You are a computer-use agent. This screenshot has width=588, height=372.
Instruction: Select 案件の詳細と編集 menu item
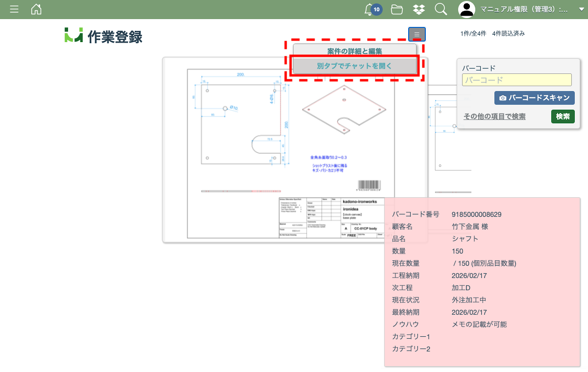[x=354, y=51]
